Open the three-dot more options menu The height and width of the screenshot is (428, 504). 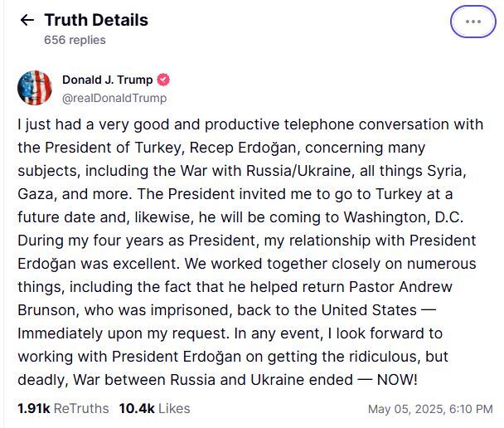[x=472, y=22]
